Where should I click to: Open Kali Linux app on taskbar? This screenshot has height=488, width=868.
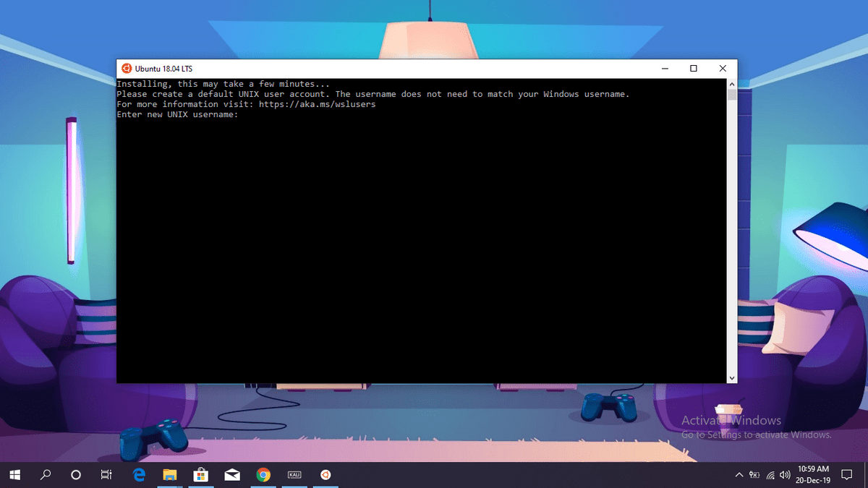pos(294,475)
